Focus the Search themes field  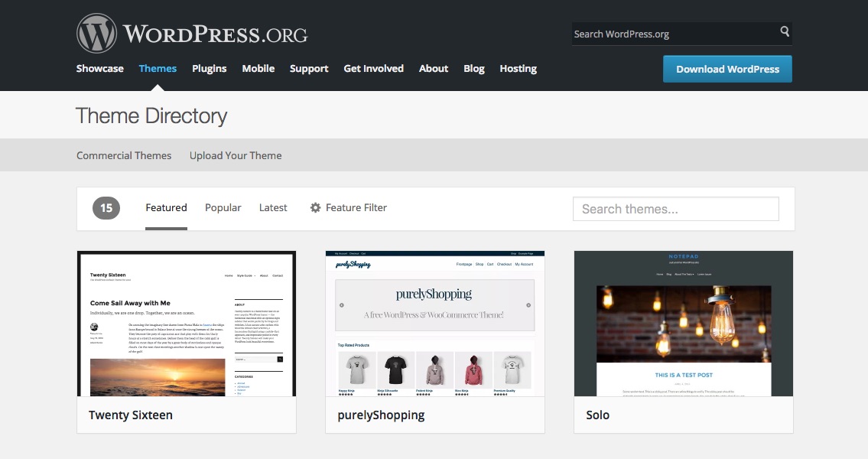click(676, 209)
